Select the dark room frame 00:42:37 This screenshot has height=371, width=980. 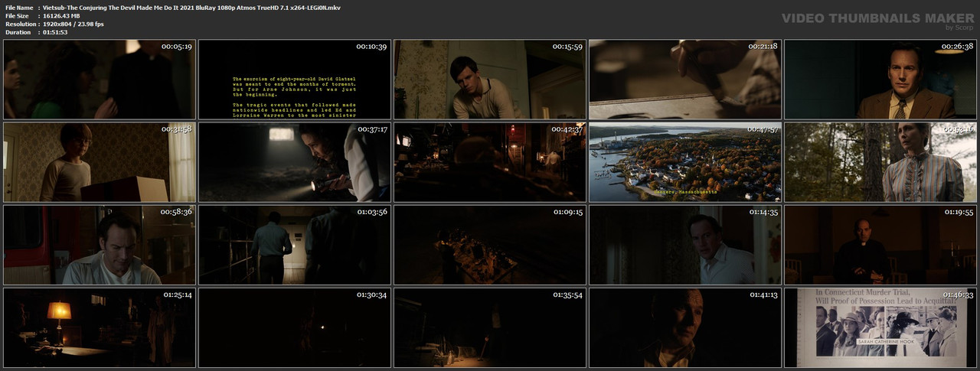(490, 162)
